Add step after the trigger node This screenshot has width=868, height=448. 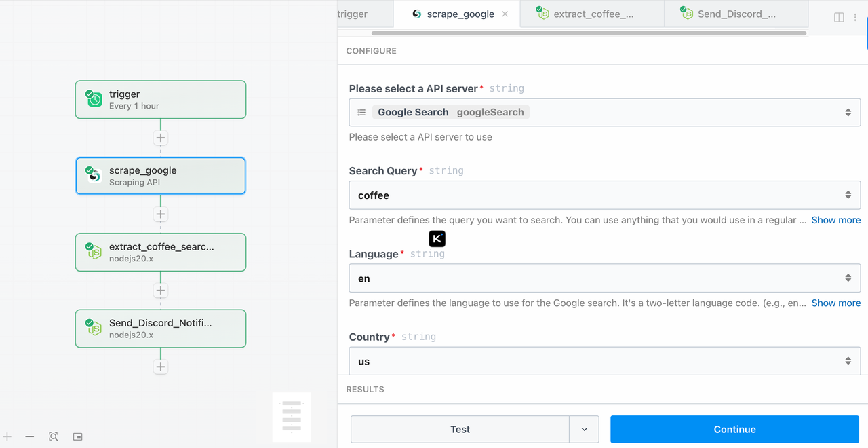[x=161, y=138]
